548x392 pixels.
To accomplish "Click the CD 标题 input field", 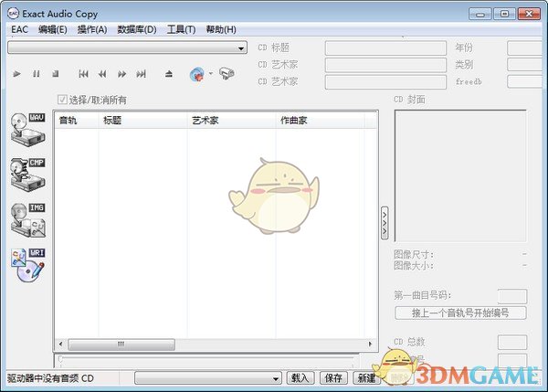I will point(385,48).
